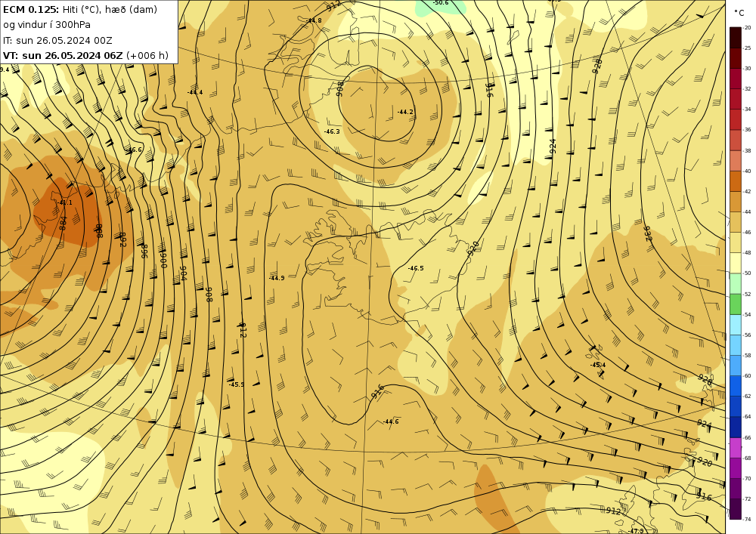Pick the orange legend swatch between -40 and -42
756x534 pixels.
(736, 181)
